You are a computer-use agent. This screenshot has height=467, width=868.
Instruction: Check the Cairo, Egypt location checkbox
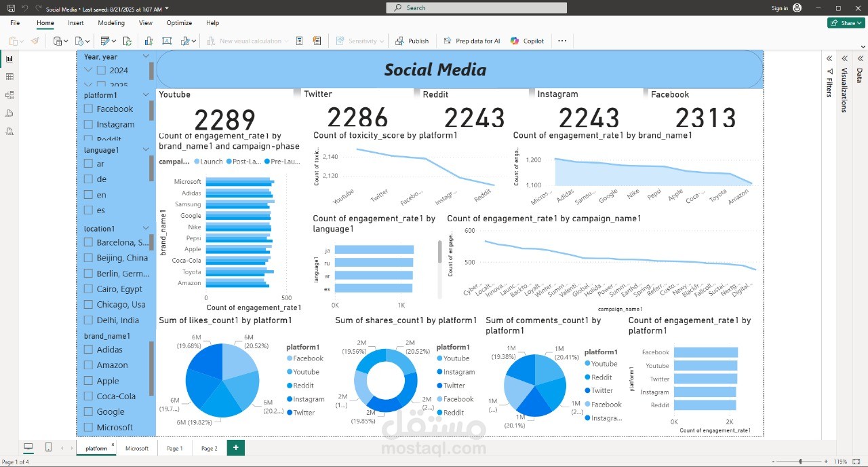point(88,289)
